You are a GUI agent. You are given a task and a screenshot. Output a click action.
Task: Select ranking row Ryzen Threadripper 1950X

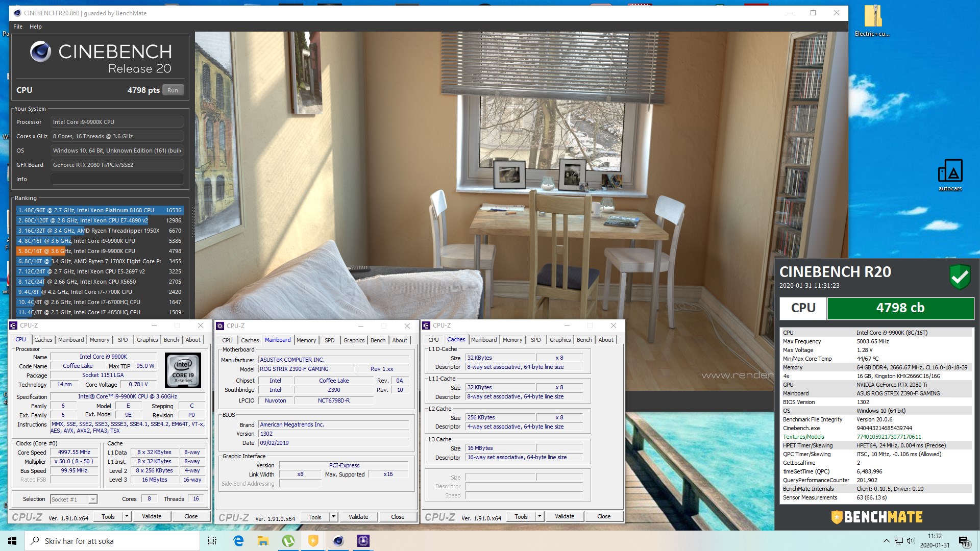coord(99,231)
